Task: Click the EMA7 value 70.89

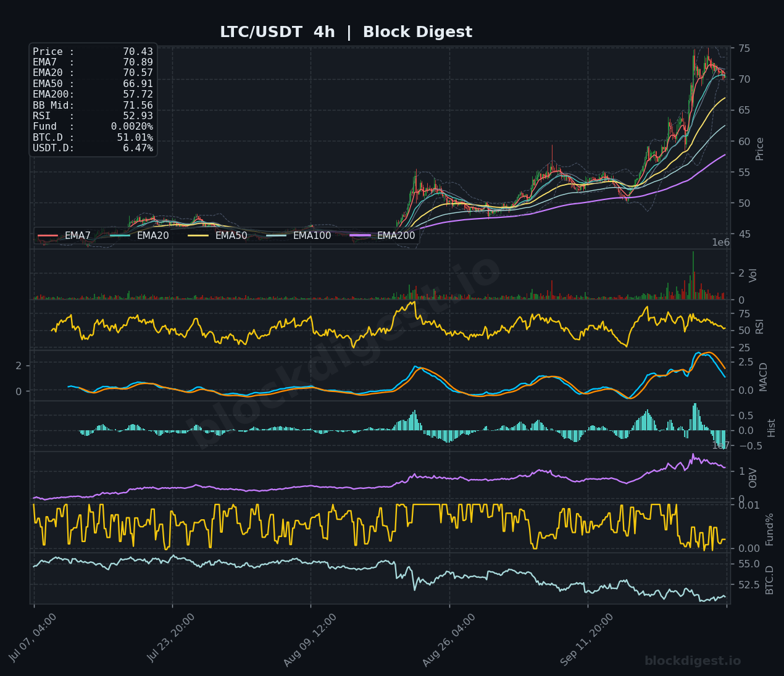Action: [138, 62]
